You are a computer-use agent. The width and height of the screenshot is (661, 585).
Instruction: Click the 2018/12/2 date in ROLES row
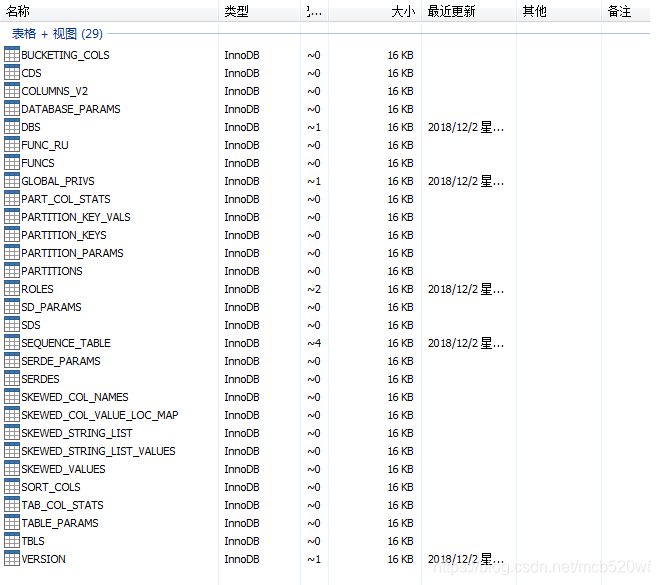[466, 289]
